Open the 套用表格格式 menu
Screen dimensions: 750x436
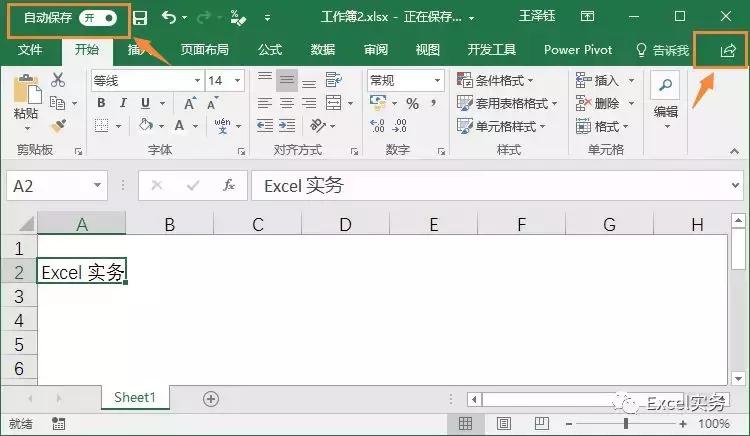[x=507, y=103]
